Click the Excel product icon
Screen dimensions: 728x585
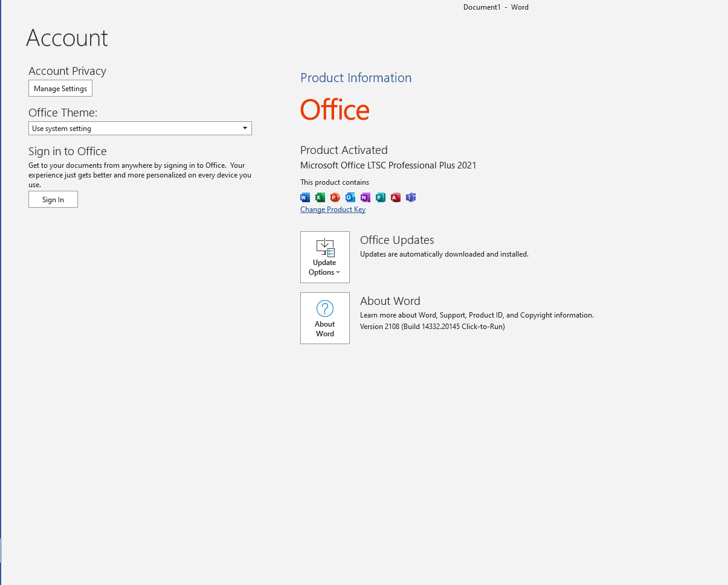click(320, 197)
